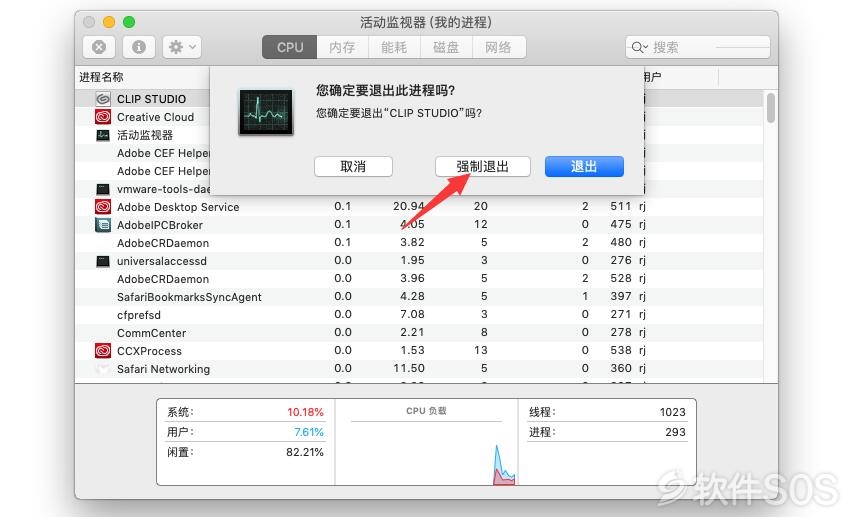Click the CLIP STUDIO app icon
Viewport: 852px width, 517px height.
(103, 98)
